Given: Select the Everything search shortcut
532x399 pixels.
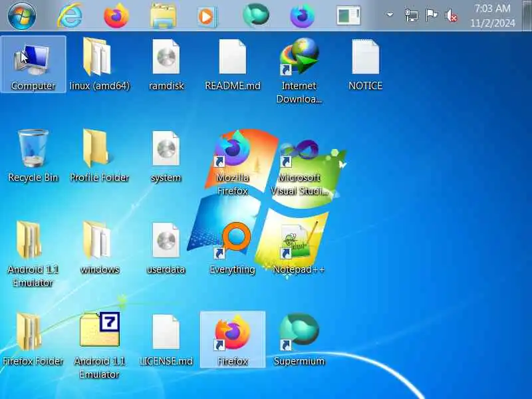Looking at the screenshot, I should 232,247.
